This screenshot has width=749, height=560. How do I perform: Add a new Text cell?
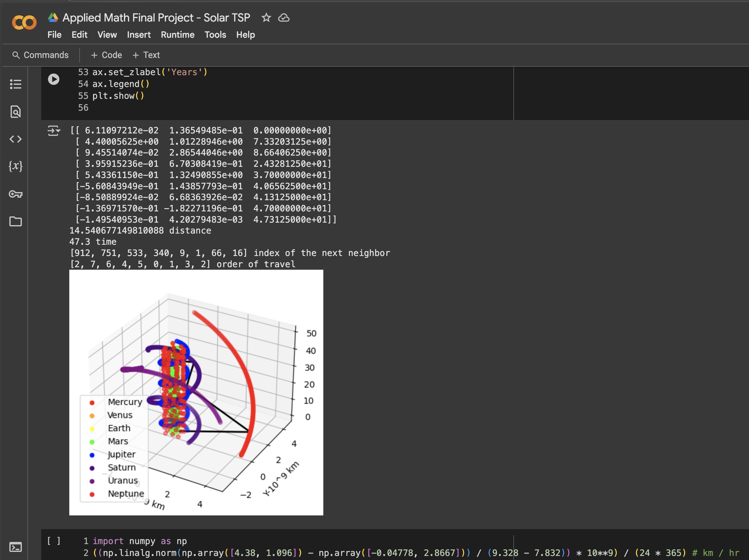[146, 55]
